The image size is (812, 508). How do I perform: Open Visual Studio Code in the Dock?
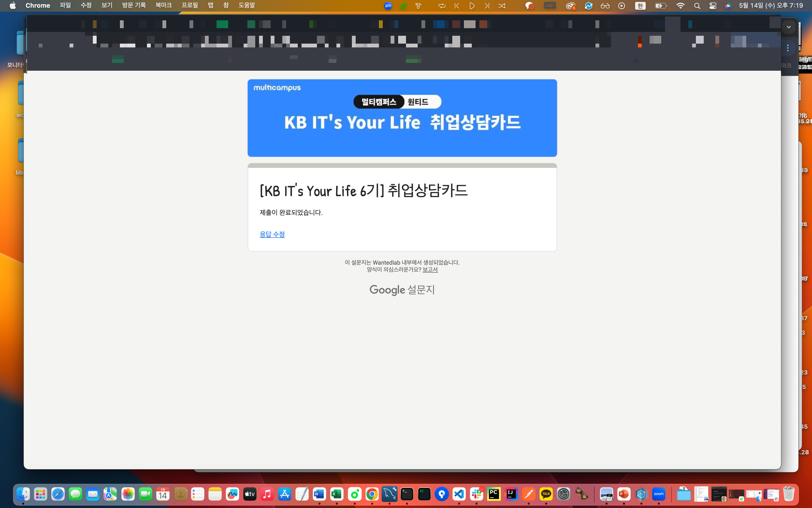click(459, 494)
